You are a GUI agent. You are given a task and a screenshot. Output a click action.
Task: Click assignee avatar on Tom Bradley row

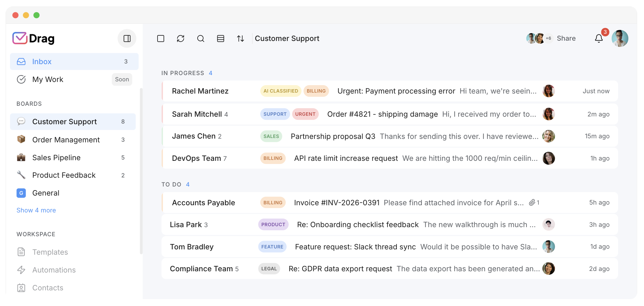549,247
